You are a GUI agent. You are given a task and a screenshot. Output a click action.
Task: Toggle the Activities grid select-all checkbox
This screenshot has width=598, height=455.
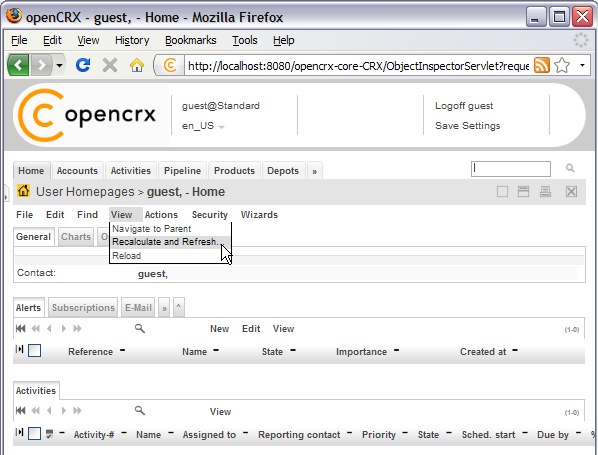click(x=34, y=434)
